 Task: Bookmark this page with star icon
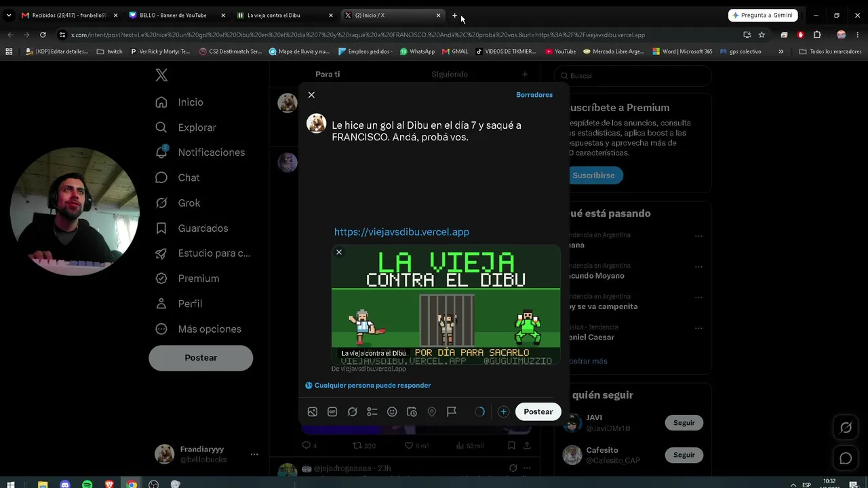coord(762,35)
